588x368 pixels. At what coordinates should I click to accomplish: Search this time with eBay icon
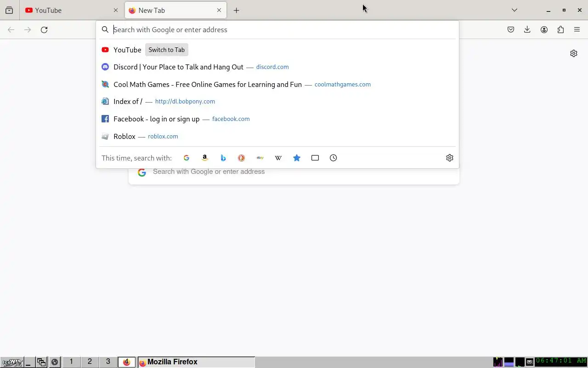[260, 158]
